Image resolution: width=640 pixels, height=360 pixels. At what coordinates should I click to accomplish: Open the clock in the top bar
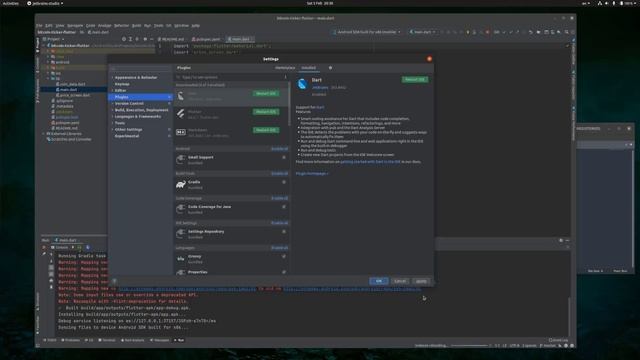(320, 3)
